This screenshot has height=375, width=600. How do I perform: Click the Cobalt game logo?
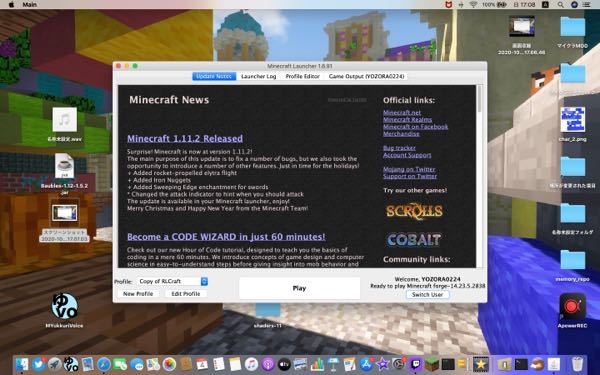coord(414,240)
